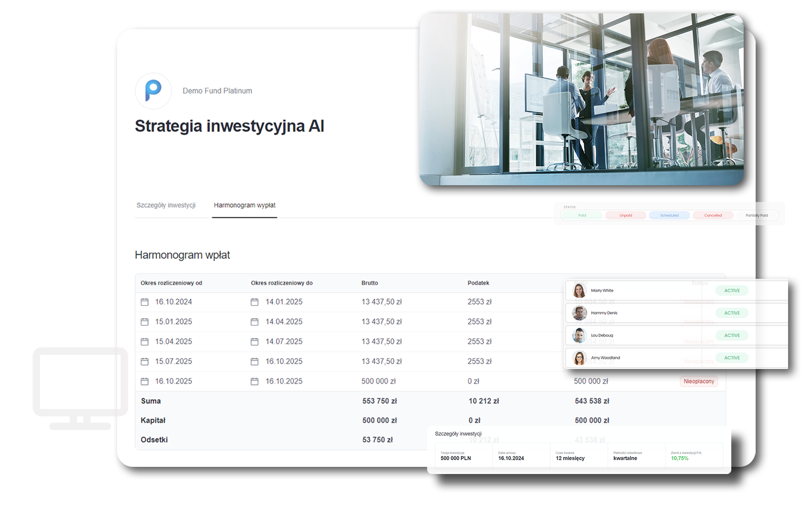Click the Suma row label
The image size is (812, 506).
pyautogui.click(x=150, y=401)
